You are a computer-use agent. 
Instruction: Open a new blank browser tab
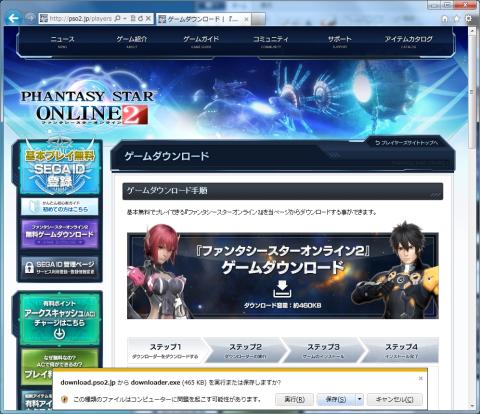[258, 19]
